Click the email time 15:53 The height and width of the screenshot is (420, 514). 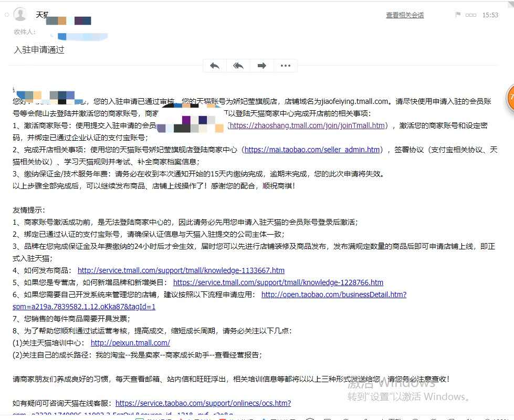(490, 15)
